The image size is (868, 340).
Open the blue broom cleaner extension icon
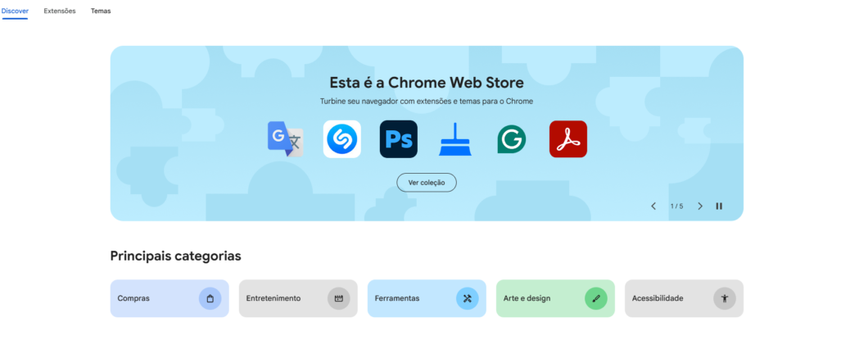click(455, 139)
